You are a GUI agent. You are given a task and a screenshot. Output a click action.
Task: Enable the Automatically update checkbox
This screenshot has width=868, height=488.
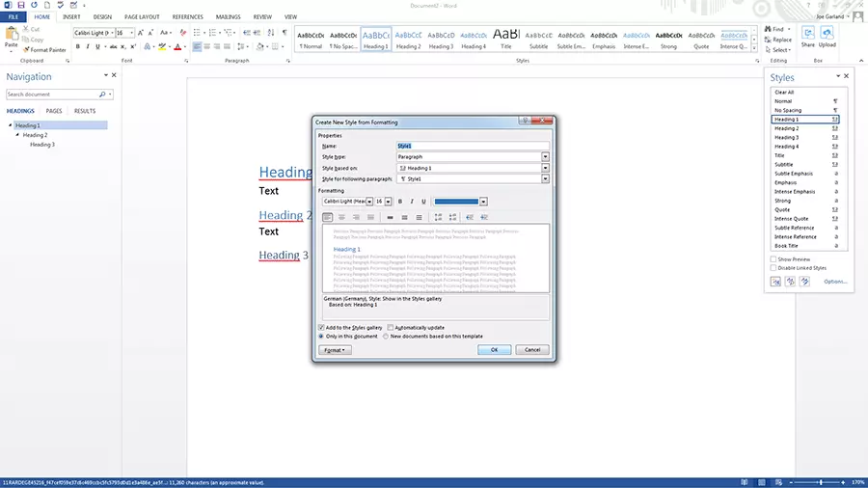(391, 328)
